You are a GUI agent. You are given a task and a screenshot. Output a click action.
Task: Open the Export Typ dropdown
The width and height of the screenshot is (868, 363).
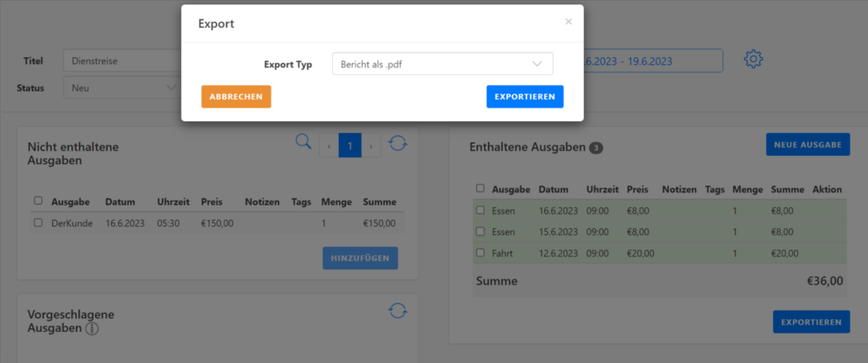(442, 64)
